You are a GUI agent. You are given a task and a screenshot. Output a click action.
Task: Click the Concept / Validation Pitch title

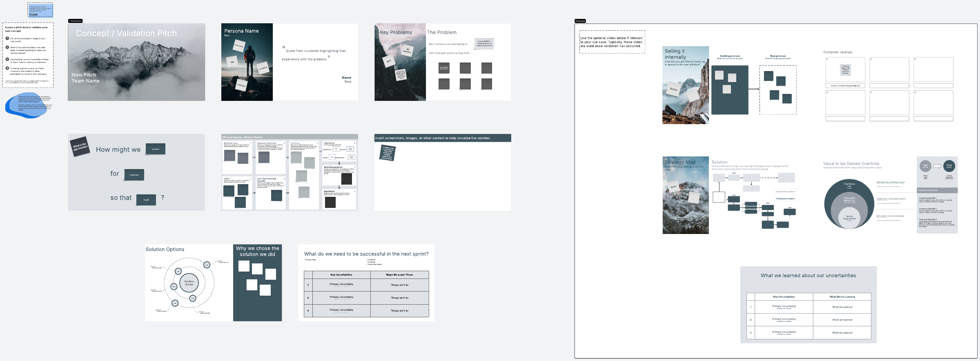[126, 33]
